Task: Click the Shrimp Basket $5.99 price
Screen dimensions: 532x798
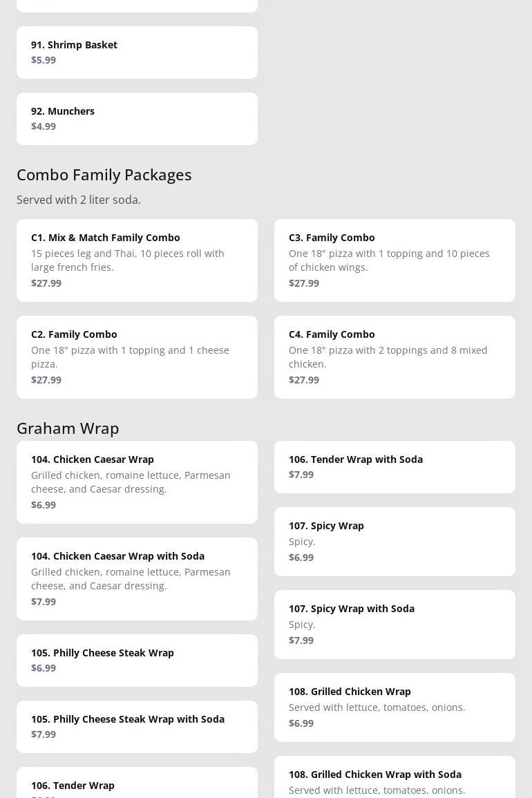Action: 44,60
